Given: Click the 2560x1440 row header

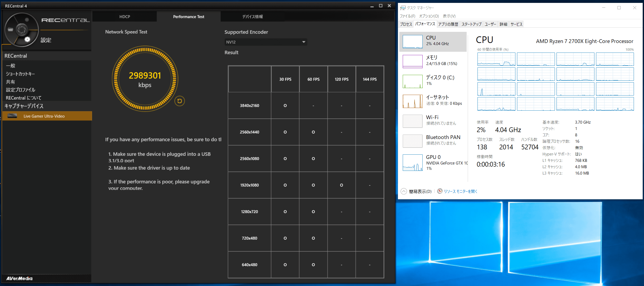Looking at the screenshot, I should (x=249, y=132).
